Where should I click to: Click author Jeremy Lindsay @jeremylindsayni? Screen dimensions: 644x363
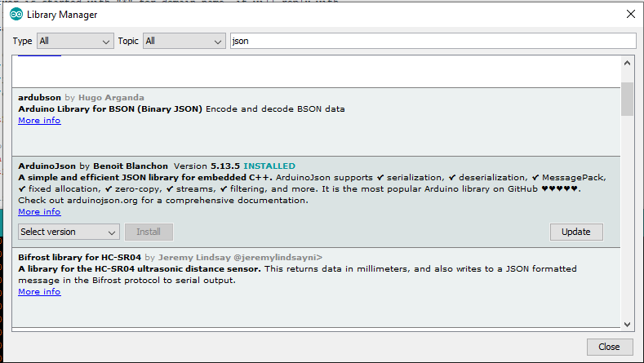pos(240,258)
